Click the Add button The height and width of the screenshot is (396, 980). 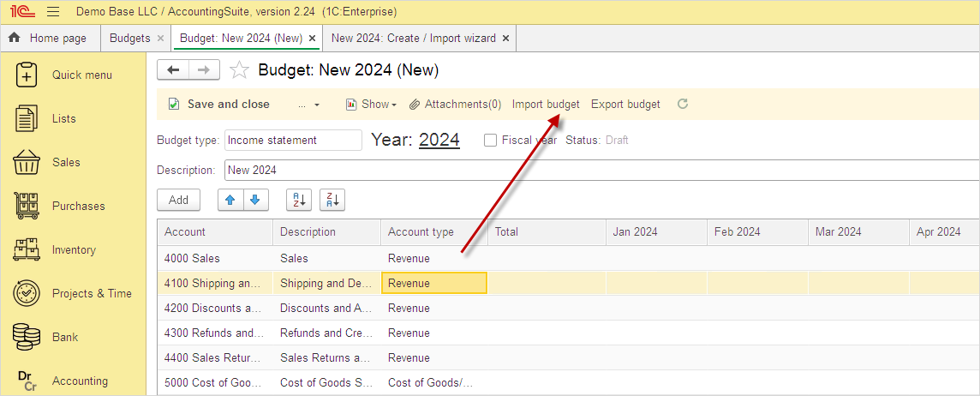tap(178, 201)
